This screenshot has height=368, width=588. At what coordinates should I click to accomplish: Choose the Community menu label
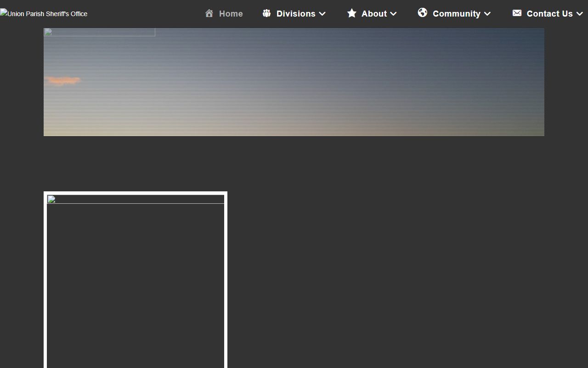tap(456, 14)
